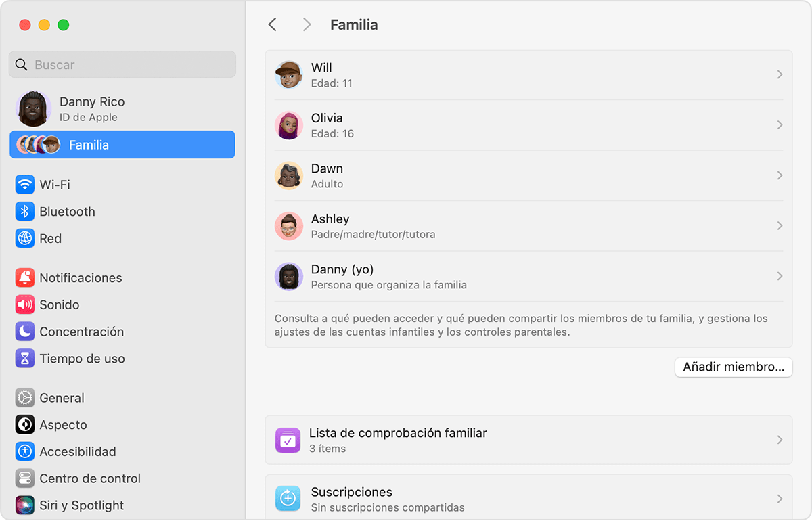Click the back navigation arrow

tap(273, 24)
